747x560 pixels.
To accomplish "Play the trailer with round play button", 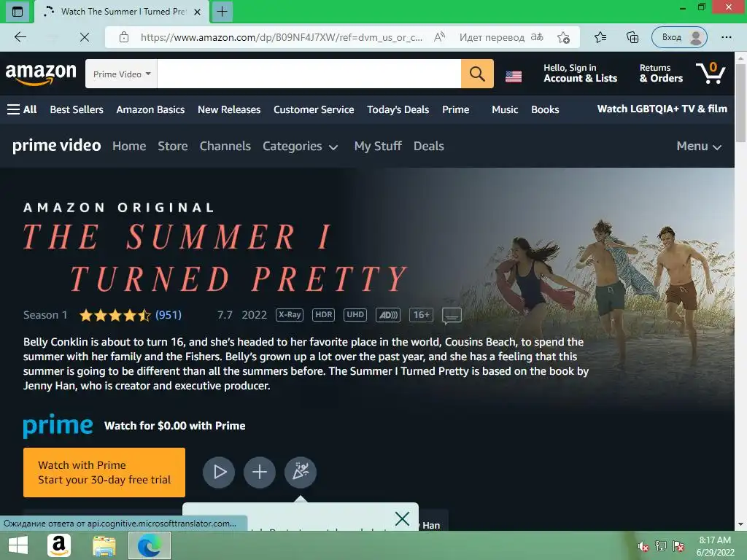I will (219, 472).
